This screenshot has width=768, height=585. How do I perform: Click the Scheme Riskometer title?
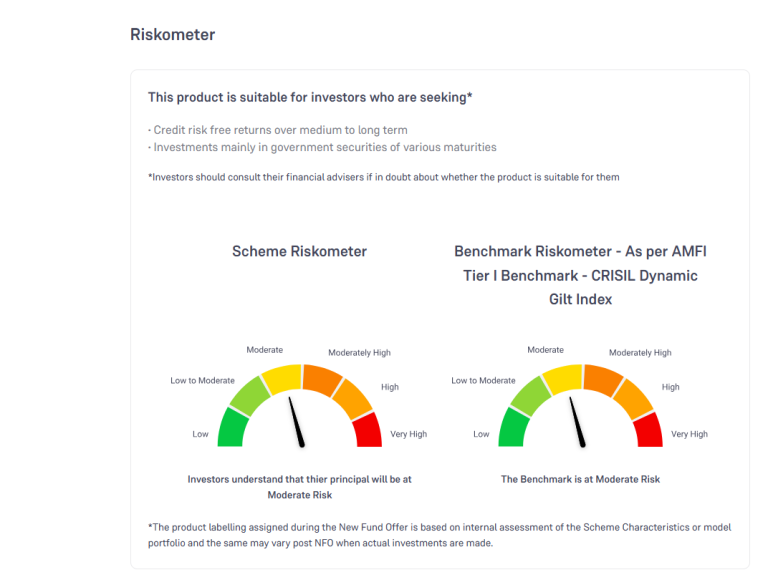click(299, 252)
